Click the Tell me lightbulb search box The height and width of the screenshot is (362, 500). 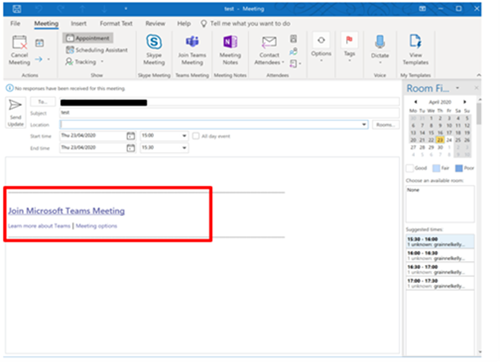(x=246, y=24)
